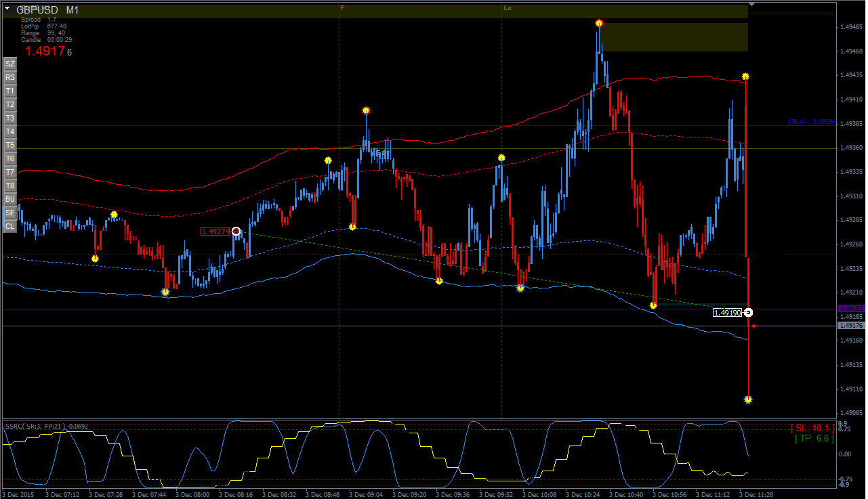The height and width of the screenshot is (499, 868).
Task: Click the Candle 00:00:29 timer
Action: (x=46, y=39)
